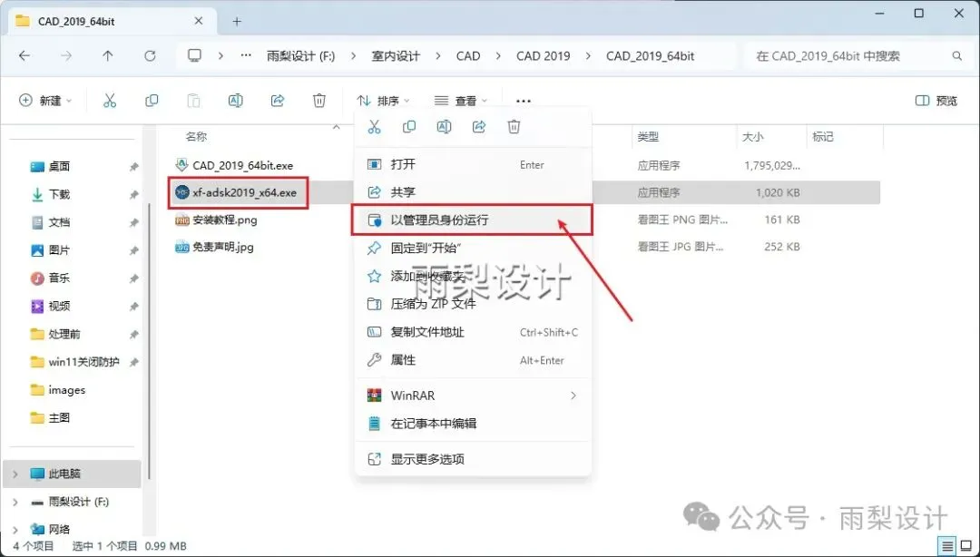The image size is (980, 557).
Task: Click the Rename icon in the context menu
Action: (x=445, y=127)
